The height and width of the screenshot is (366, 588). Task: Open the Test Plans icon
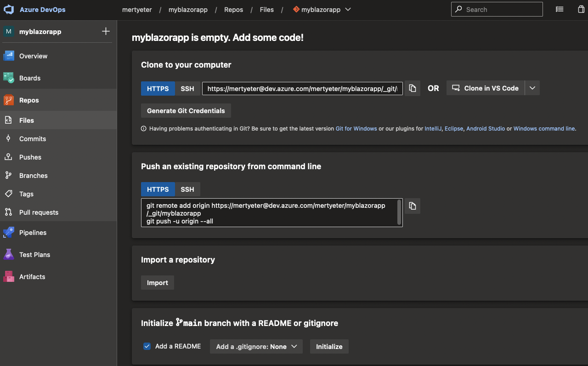9,255
